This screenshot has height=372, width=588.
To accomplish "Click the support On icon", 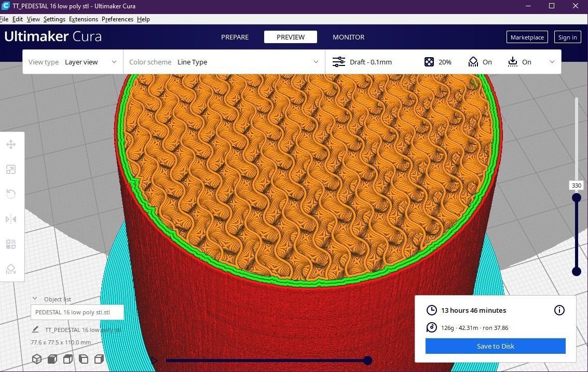I will [473, 62].
